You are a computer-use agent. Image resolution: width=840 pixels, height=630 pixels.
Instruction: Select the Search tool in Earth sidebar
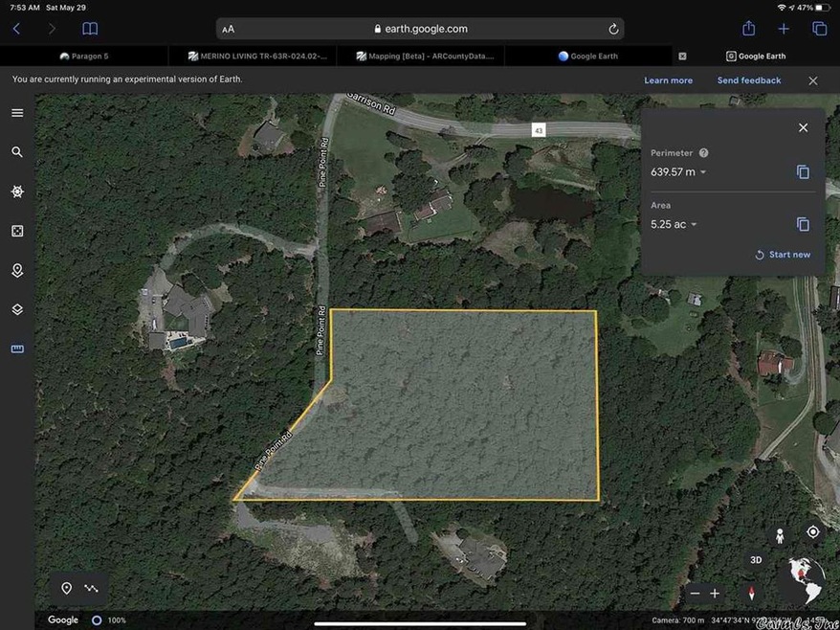(16, 151)
